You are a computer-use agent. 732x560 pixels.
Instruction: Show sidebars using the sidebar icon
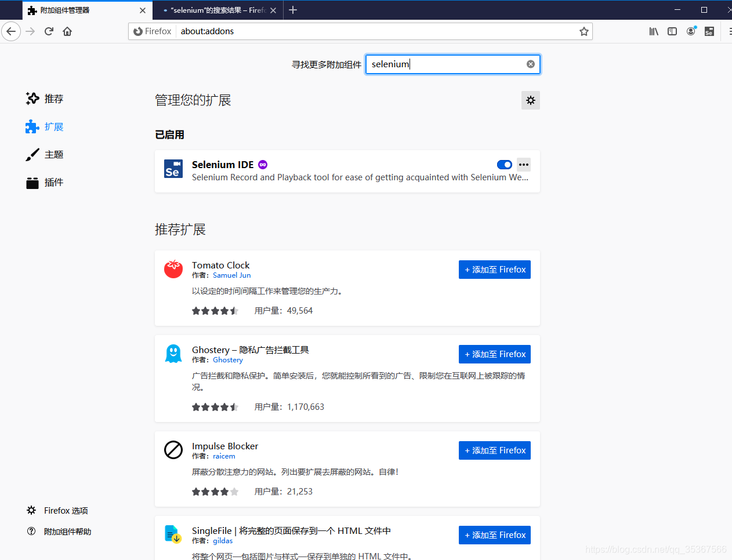pyautogui.click(x=672, y=31)
